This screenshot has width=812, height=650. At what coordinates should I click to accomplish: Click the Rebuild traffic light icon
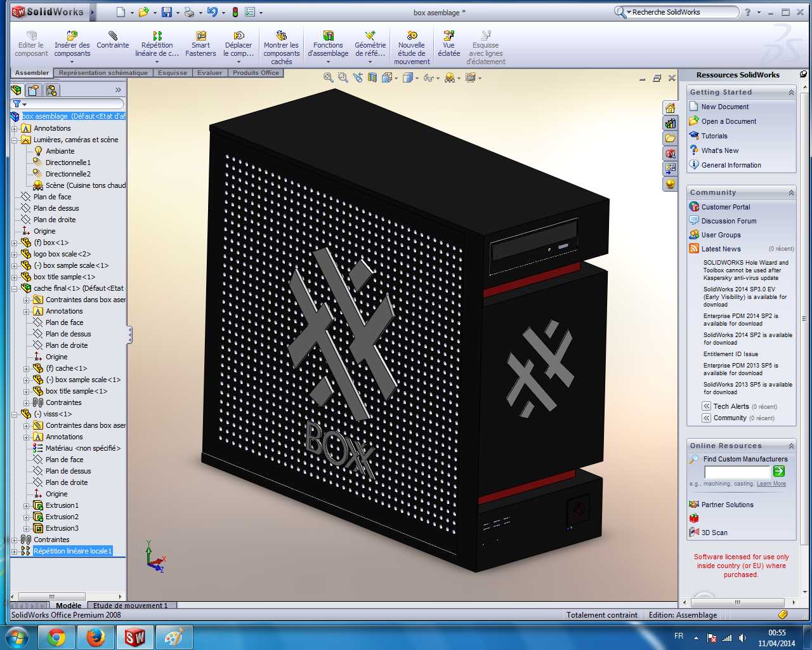pos(235,12)
